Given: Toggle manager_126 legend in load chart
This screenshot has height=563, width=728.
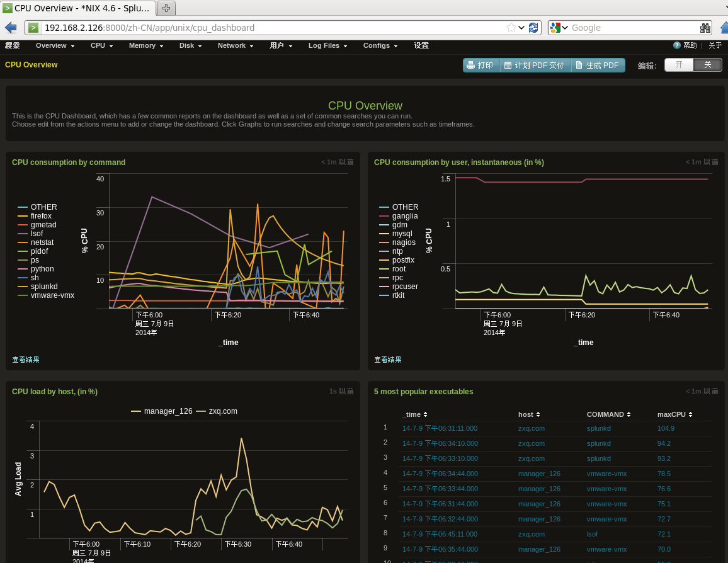Looking at the screenshot, I should (x=162, y=411).
